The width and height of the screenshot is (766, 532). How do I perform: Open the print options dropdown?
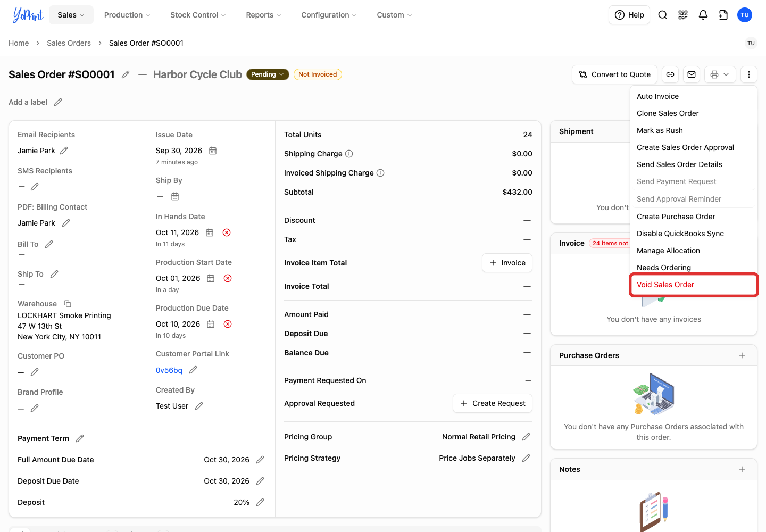tap(720, 74)
